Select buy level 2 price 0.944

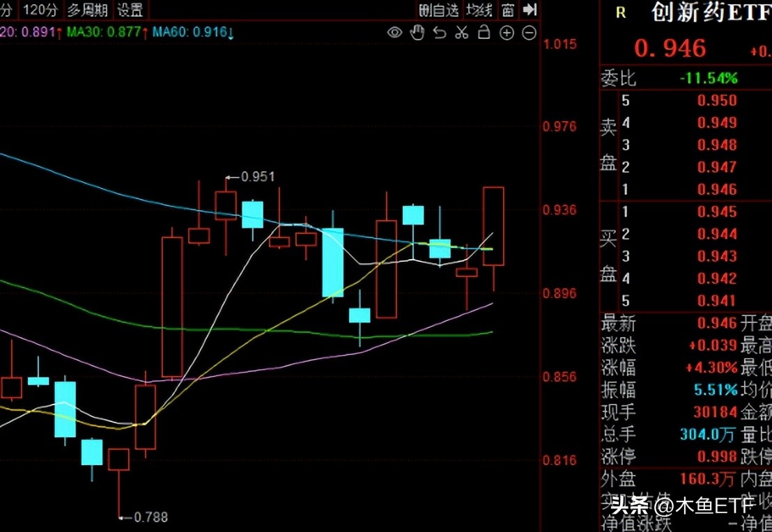(x=717, y=234)
